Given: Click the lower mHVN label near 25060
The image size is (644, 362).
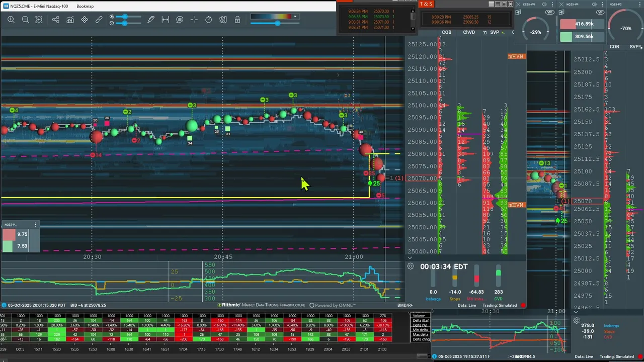Looking at the screenshot, I should [x=516, y=205].
